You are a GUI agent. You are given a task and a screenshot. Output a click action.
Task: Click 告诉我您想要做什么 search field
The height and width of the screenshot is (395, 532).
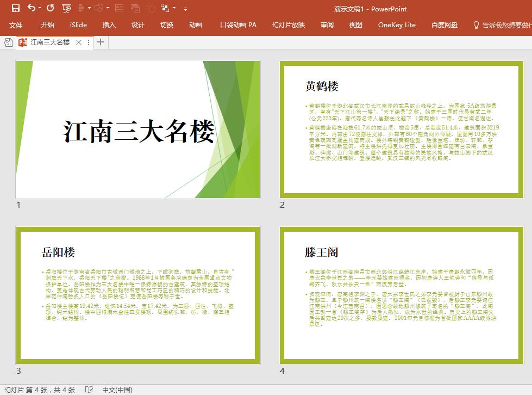[x=505, y=24]
